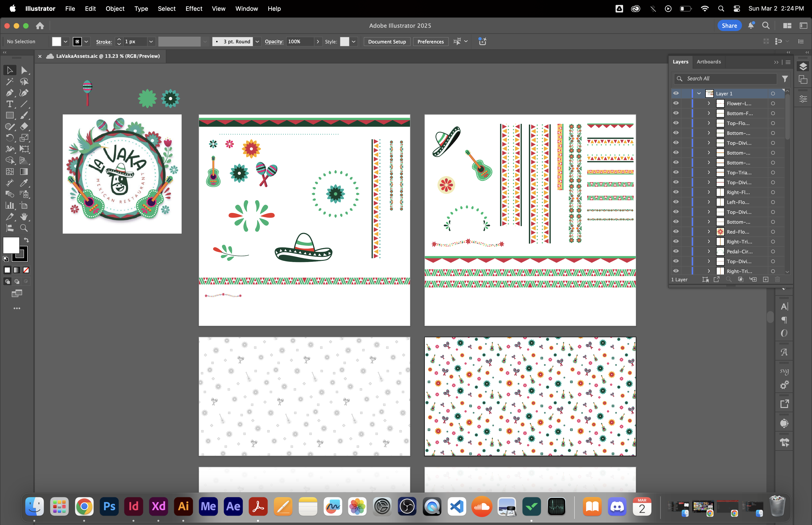Select the Zoom tool
Viewport: 812px width, 525px height.
pos(24,228)
